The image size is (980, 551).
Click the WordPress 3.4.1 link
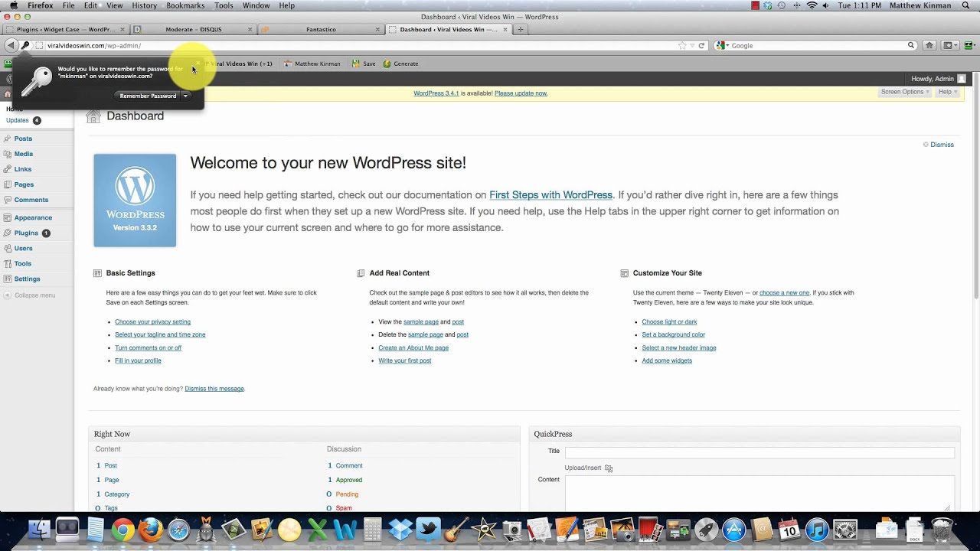[436, 93]
